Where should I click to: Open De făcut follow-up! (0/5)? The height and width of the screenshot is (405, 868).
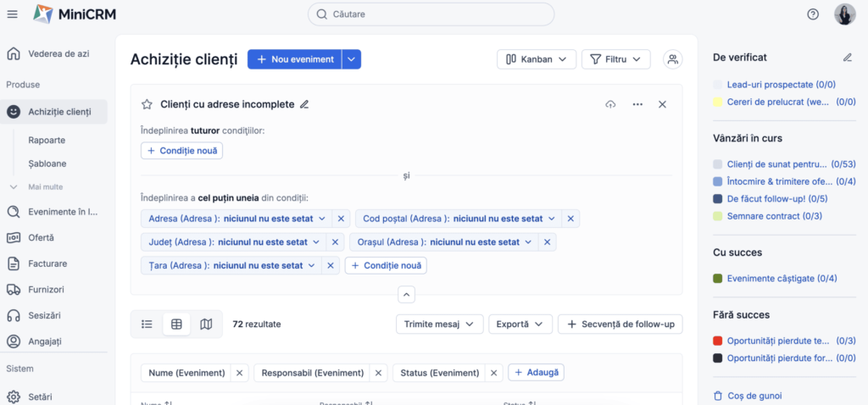(777, 198)
